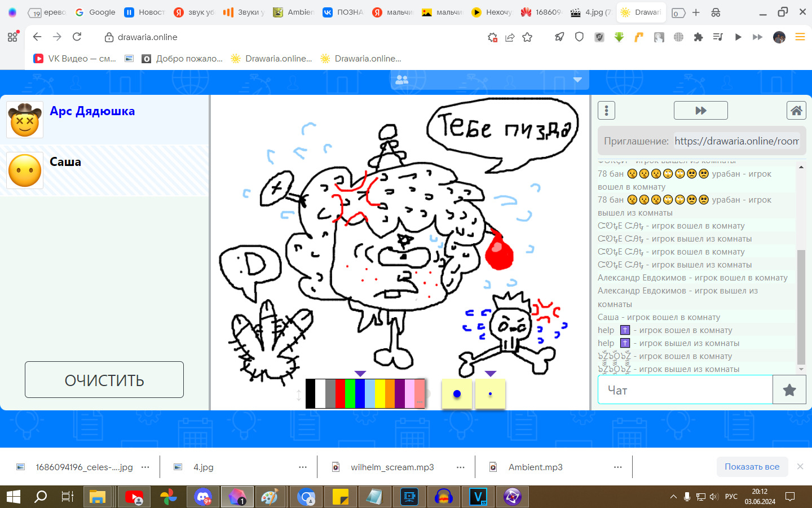The width and height of the screenshot is (812, 508).
Task: Click the rocket icon in browser toolbar
Action: [x=559, y=37]
